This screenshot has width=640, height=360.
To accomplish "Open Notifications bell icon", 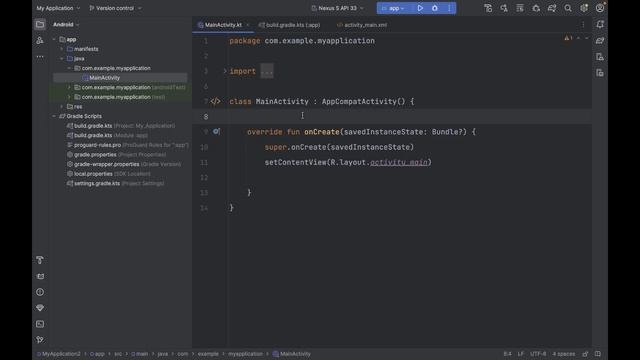I will 600,24.
